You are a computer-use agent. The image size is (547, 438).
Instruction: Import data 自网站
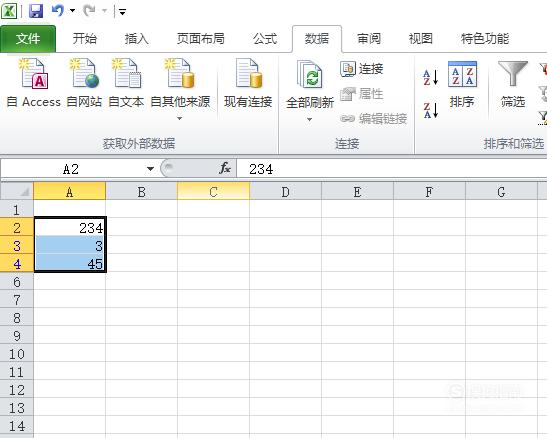point(84,84)
